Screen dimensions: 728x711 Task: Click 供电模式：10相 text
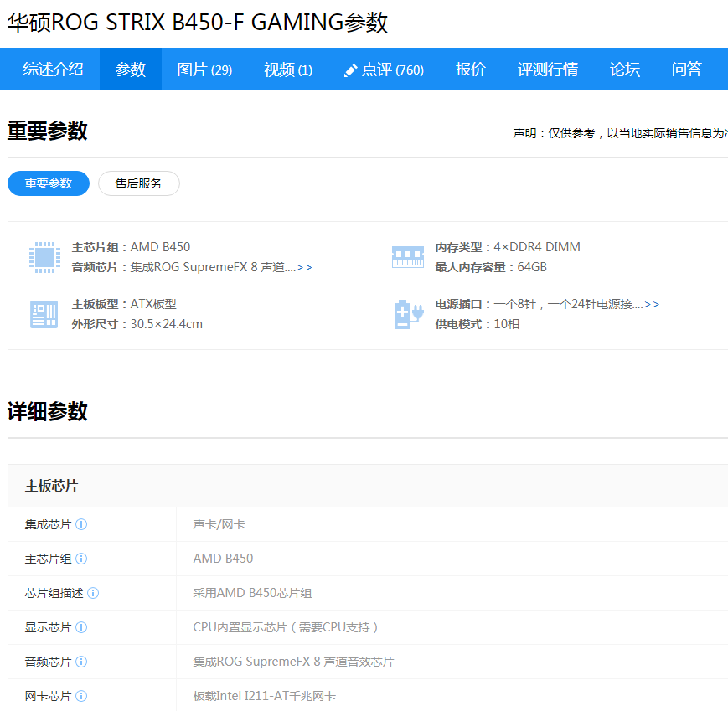[x=477, y=324]
